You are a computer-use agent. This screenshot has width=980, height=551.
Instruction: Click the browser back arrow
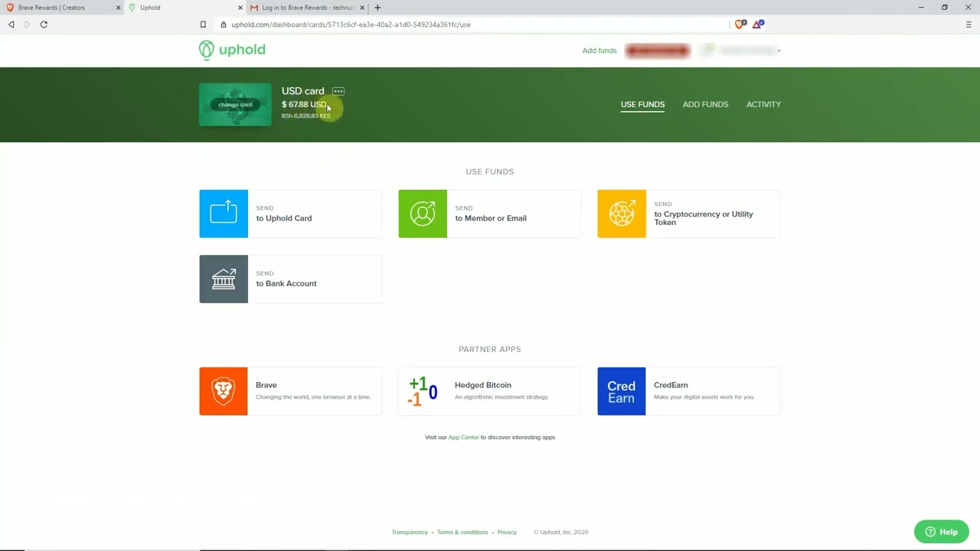(x=11, y=24)
